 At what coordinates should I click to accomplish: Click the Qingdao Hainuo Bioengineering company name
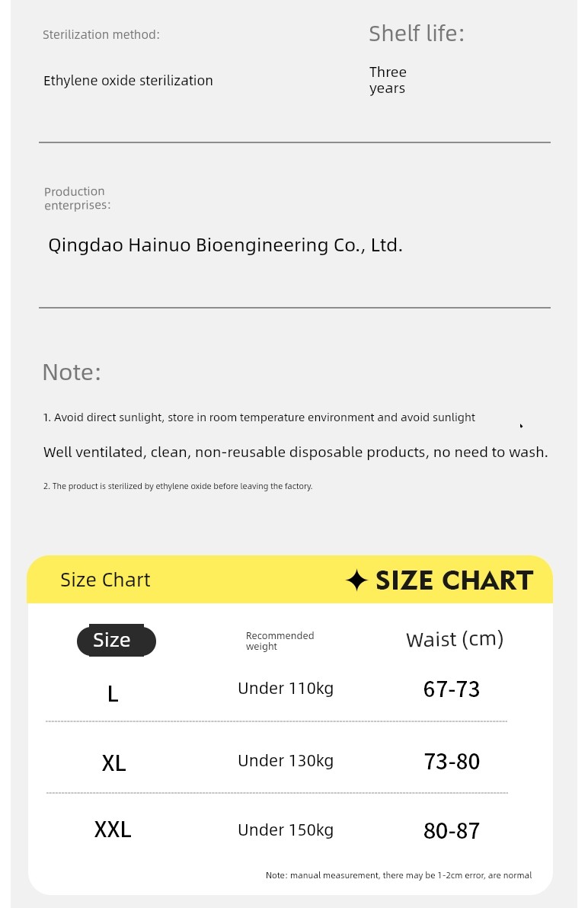225,245
